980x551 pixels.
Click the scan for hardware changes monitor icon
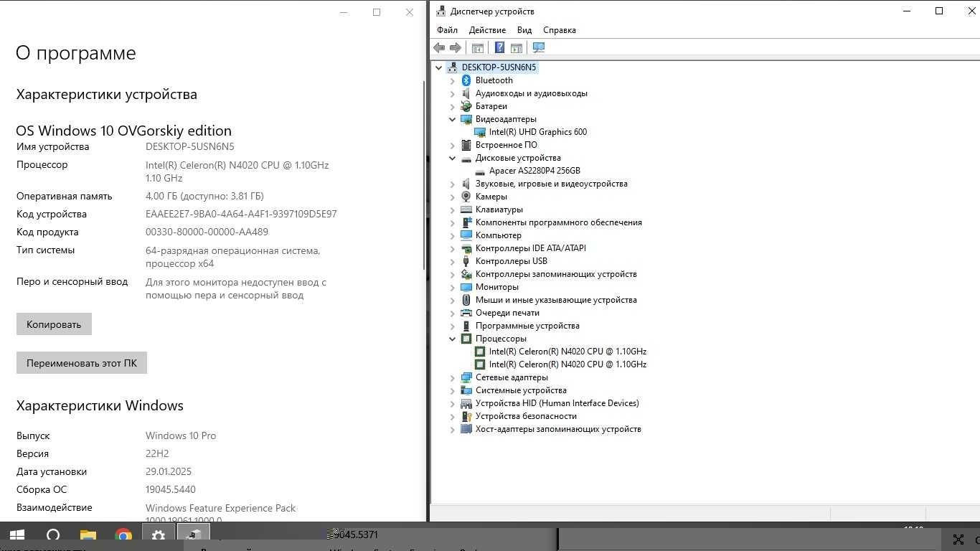point(539,47)
